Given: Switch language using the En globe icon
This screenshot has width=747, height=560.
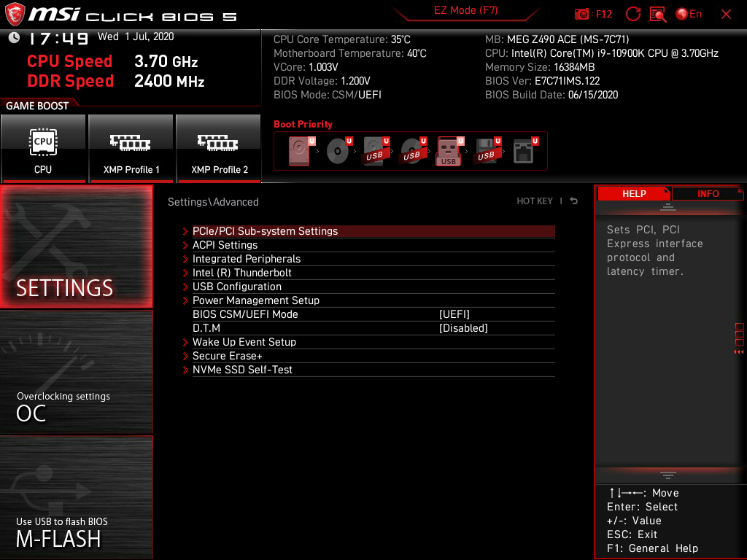Looking at the screenshot, I should [686, 14].
